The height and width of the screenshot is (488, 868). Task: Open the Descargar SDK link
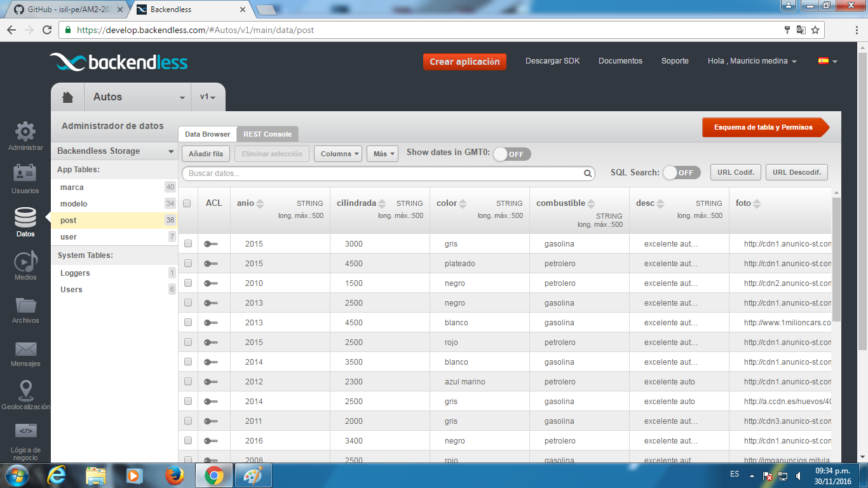coord(553,61)
